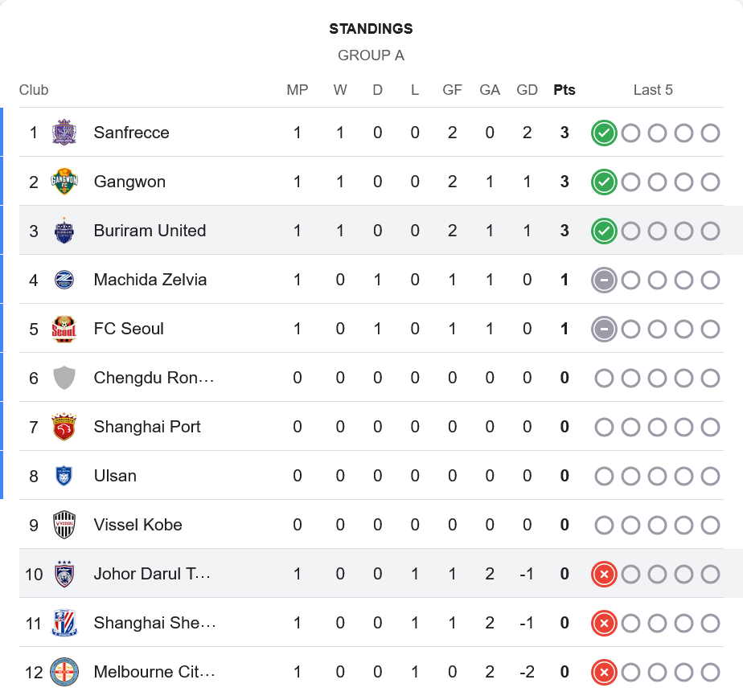Click the FC Seoul club badge

tap(64, 329)
